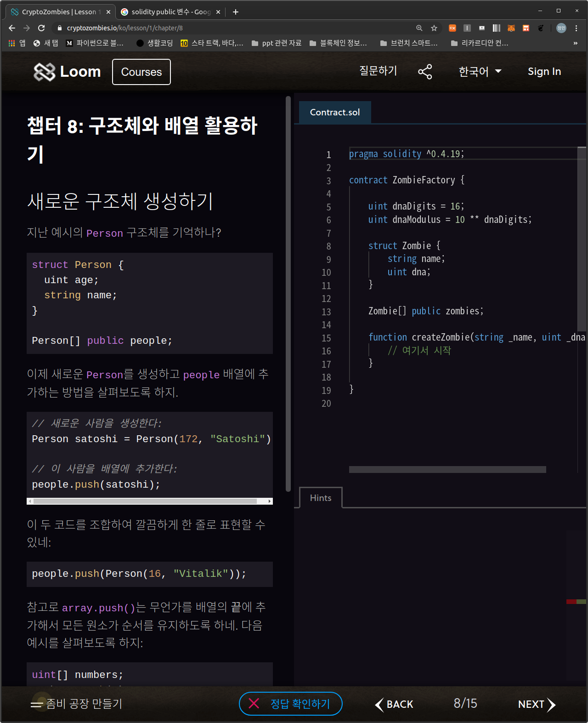Bookmark this page with the star icon
Image resolution: width=588 pixels, height=723 pixels.
pos(434,28)
